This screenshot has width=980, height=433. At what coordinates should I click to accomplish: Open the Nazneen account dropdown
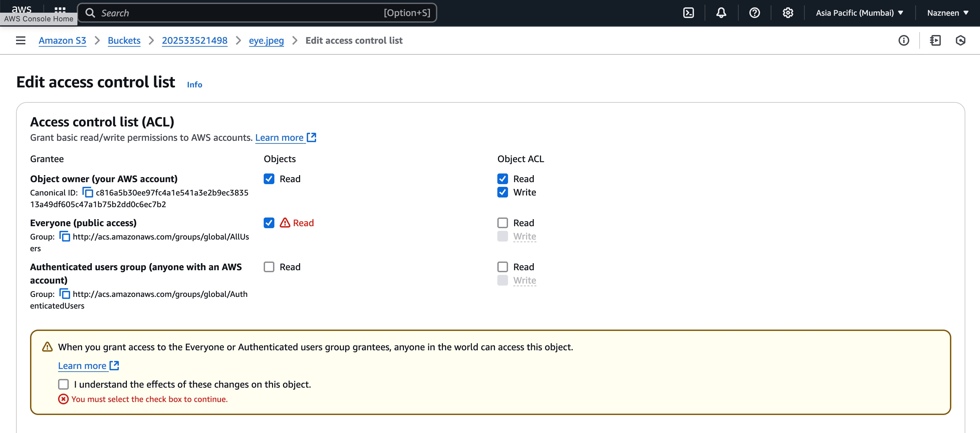point(948,13)
